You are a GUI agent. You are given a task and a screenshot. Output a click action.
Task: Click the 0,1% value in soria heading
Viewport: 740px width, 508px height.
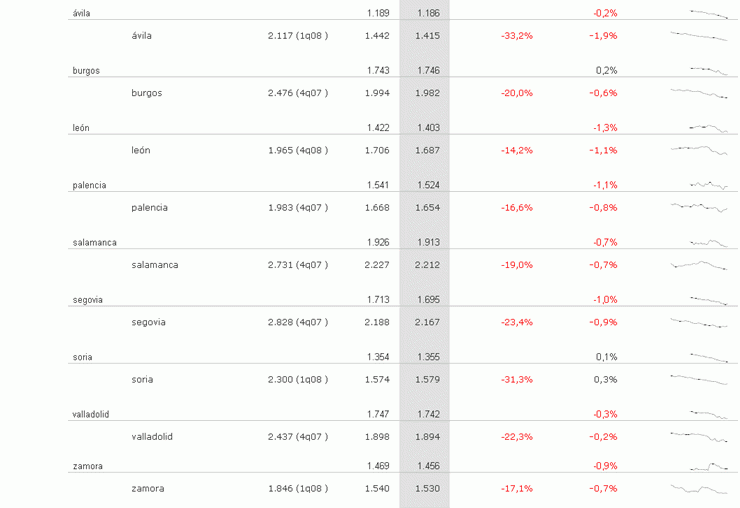(606, 357)
